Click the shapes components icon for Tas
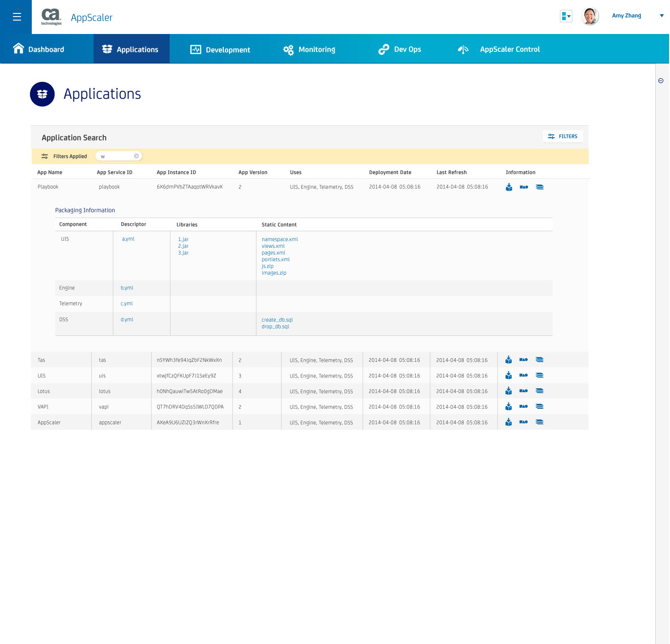The width and height of the screenshot is (670, 644). (x=523, y=360)
